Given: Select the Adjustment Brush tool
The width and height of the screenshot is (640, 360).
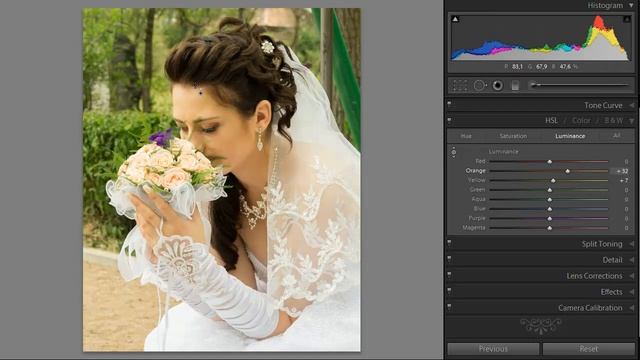Looking at the screenshot, I should click(x=580, y=85).
